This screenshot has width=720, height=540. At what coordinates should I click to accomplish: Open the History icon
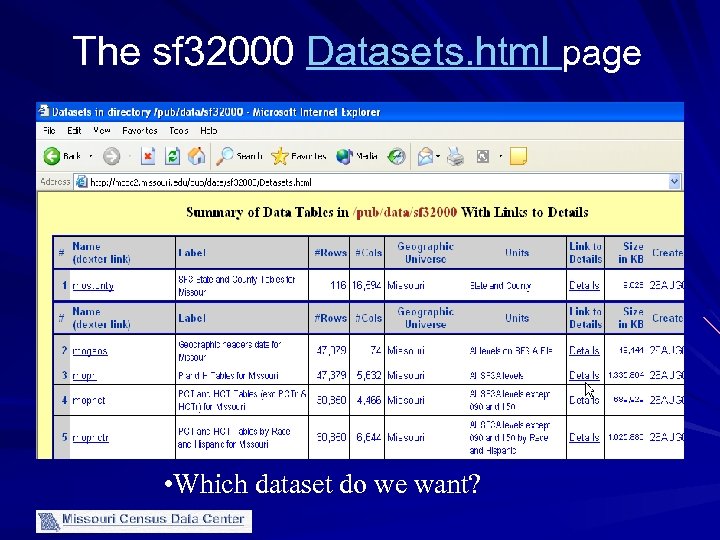396,157
